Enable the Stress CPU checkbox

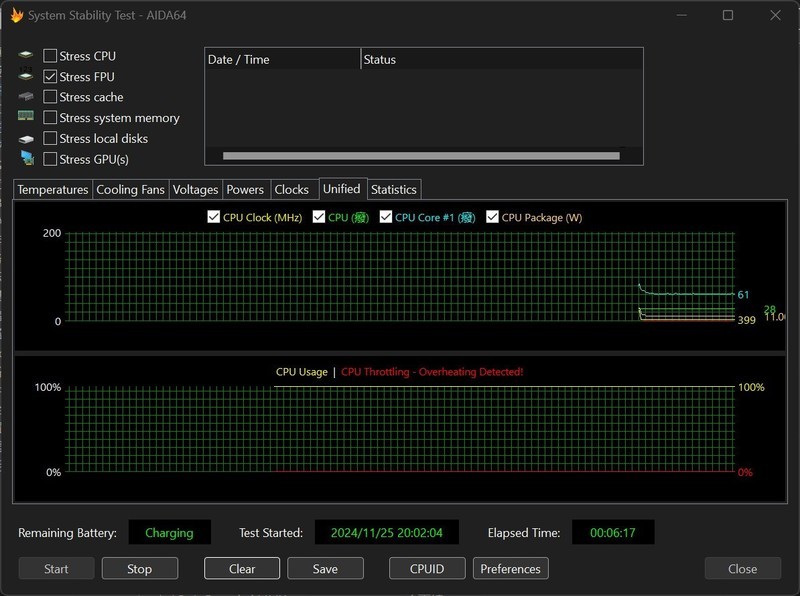point(50,56)
